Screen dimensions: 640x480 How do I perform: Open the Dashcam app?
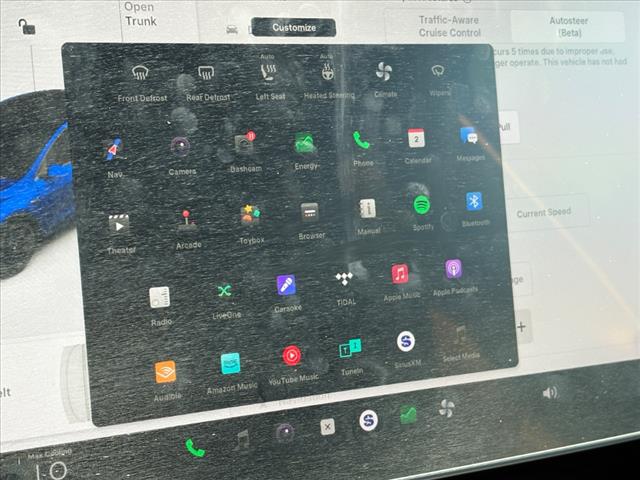(x=245, y=151)
